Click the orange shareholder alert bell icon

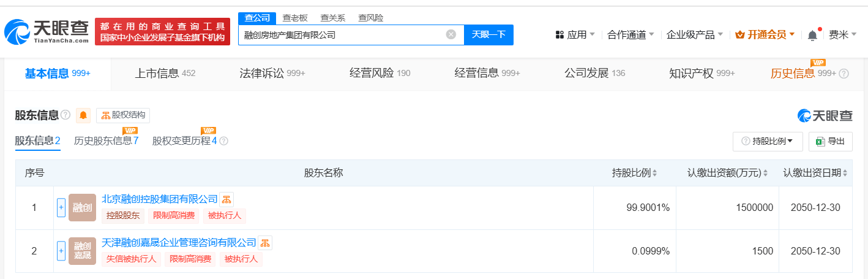[83, 115]
